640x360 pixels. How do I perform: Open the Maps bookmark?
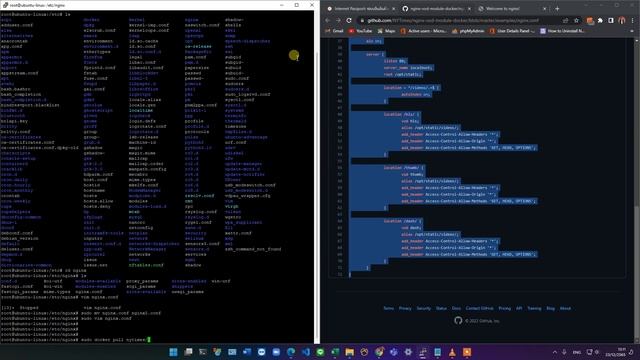pos(387,31)
